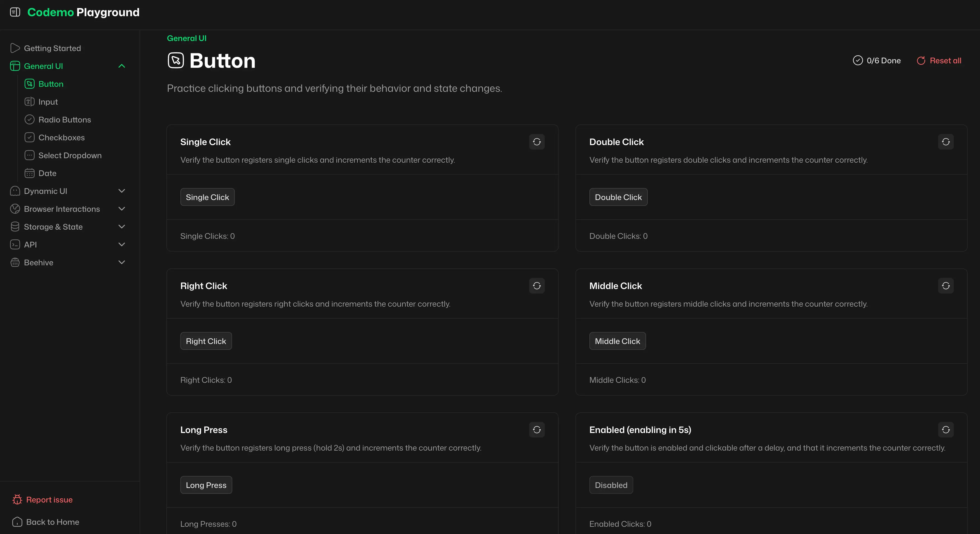This screenshot has height=534, width=980.
Task: Click the Right Click button
Action: point(206,341)
